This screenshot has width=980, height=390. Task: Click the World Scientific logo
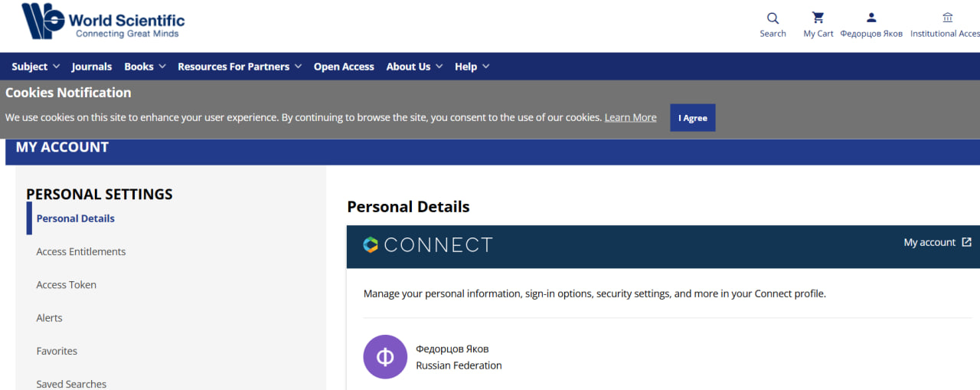103,21
